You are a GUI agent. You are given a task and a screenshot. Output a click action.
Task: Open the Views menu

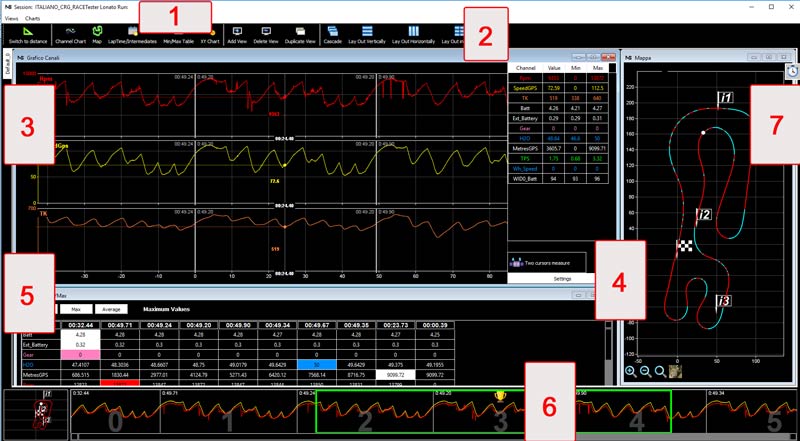11,18
